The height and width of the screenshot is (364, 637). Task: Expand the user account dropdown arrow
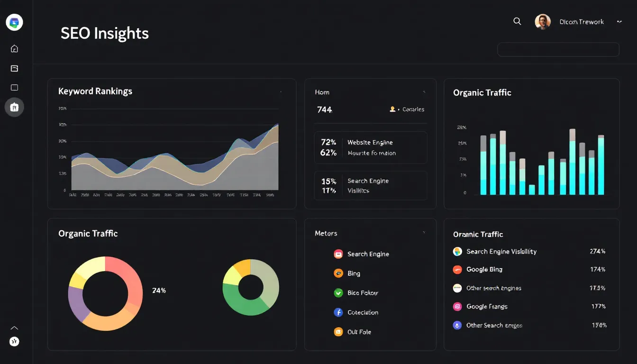coord(619,22)
